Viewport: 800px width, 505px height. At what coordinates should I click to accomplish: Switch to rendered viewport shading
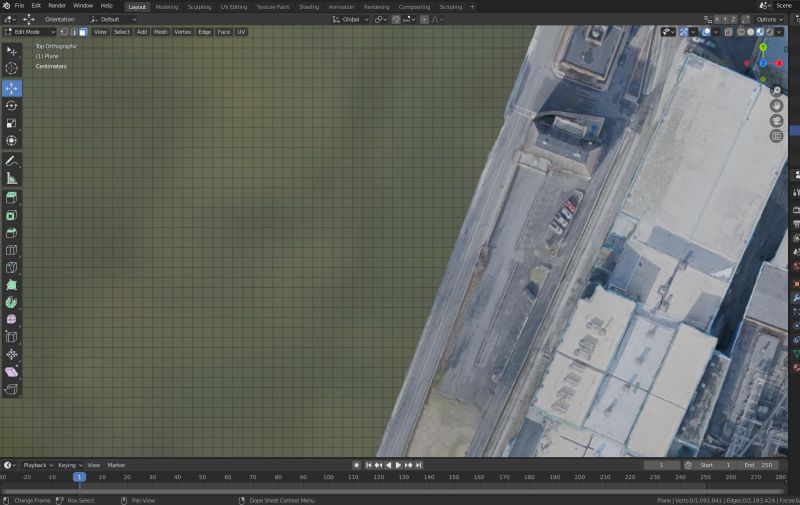pyautogui.click(x=769, y=32)
